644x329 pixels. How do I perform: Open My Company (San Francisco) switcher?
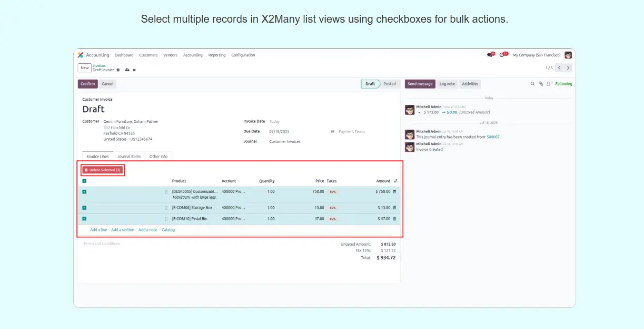coord(536,55)
